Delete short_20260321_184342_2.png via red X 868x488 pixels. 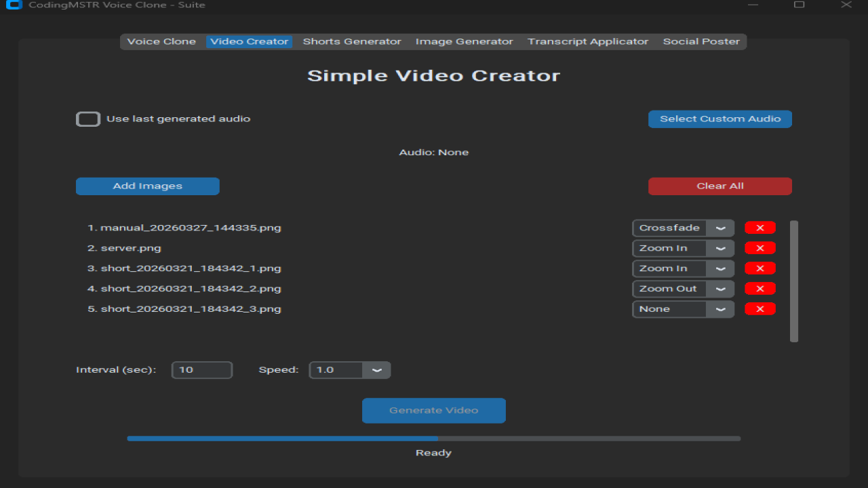coord(760,289)
